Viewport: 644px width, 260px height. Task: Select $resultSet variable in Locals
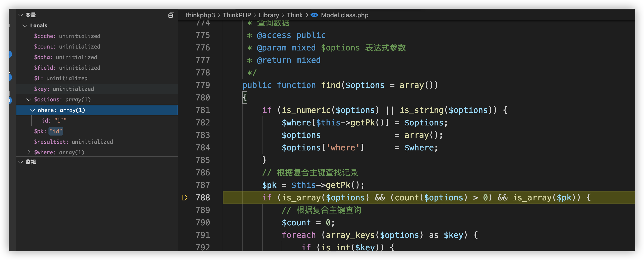[73, 142]
